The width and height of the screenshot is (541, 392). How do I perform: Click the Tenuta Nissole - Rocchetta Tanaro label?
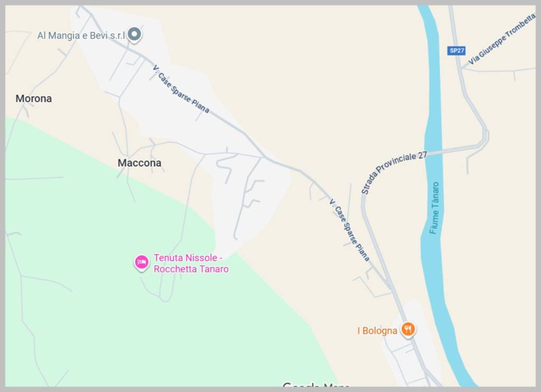[x=191, y=263]
